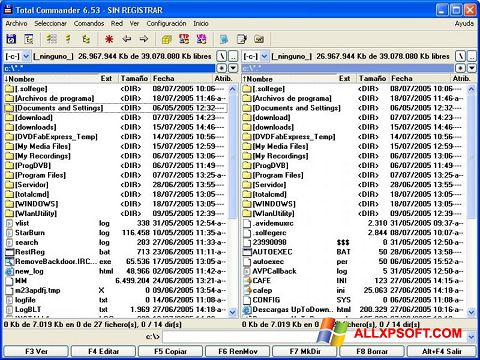Click the notepad edit toolbar icon

click(242, 39)
